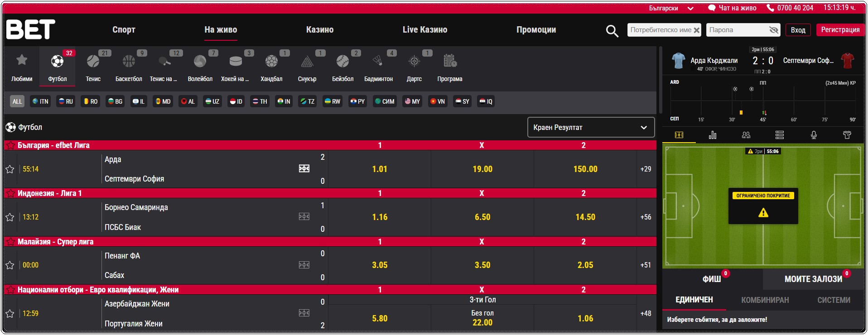Favorite the Арда vs Септември София match
This screenshot has height=335, width=868.
coord(10,169)
